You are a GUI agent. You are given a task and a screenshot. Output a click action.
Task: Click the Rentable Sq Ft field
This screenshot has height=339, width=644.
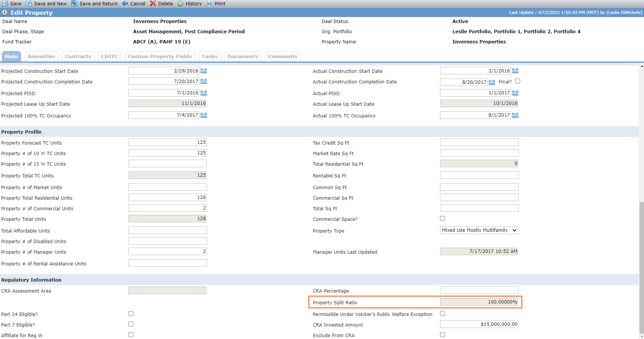point(479,175)
